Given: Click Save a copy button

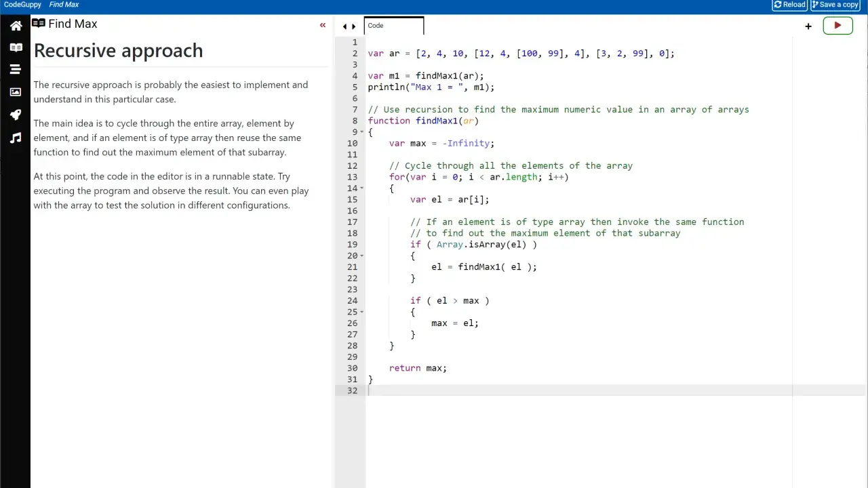Looking at the screenshot, I should [835, 5].
